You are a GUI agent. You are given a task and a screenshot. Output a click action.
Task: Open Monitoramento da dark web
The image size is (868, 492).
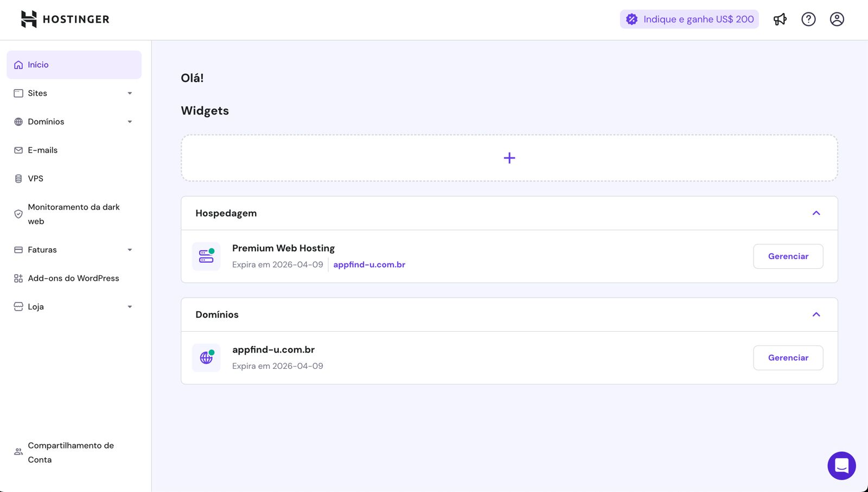pos(73,214)
